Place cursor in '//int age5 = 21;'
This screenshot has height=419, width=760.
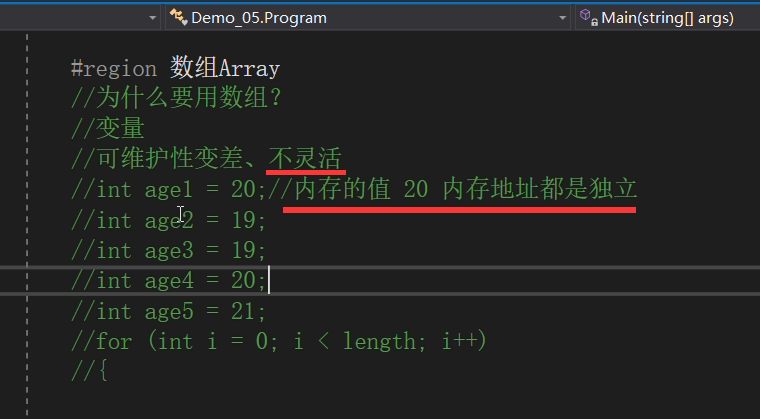pyautogui.click(x=169, y=311)
